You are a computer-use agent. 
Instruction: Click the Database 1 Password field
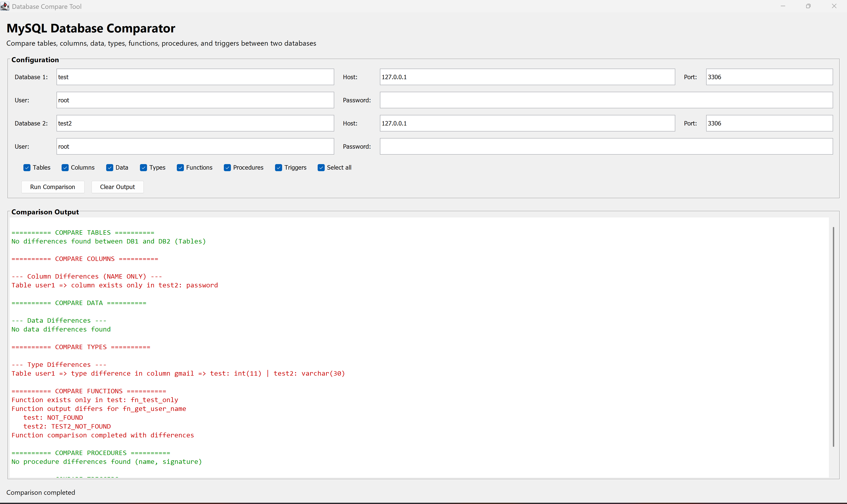(x=606, y=100)
